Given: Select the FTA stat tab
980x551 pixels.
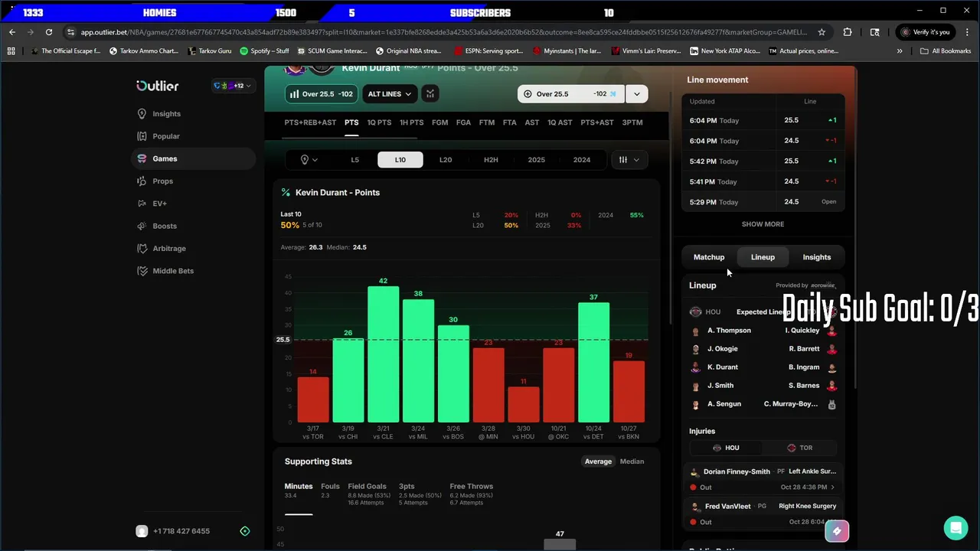Looking at the screenshot, I should coord(509,122).
